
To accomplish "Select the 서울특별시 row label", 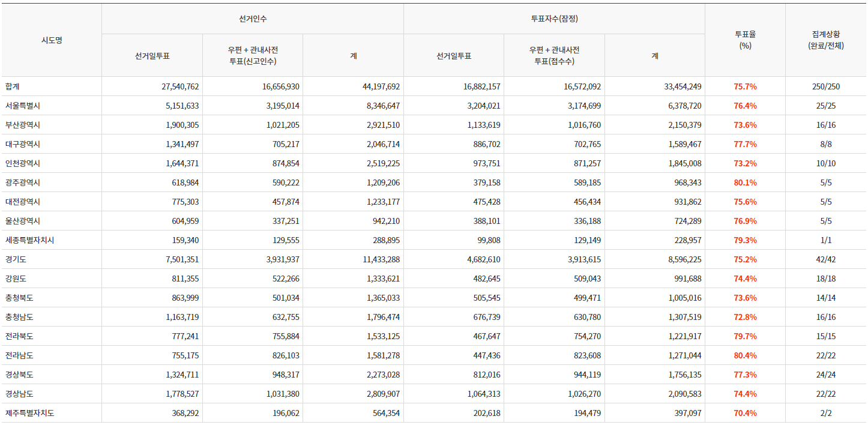I will (x=22, y=106).
